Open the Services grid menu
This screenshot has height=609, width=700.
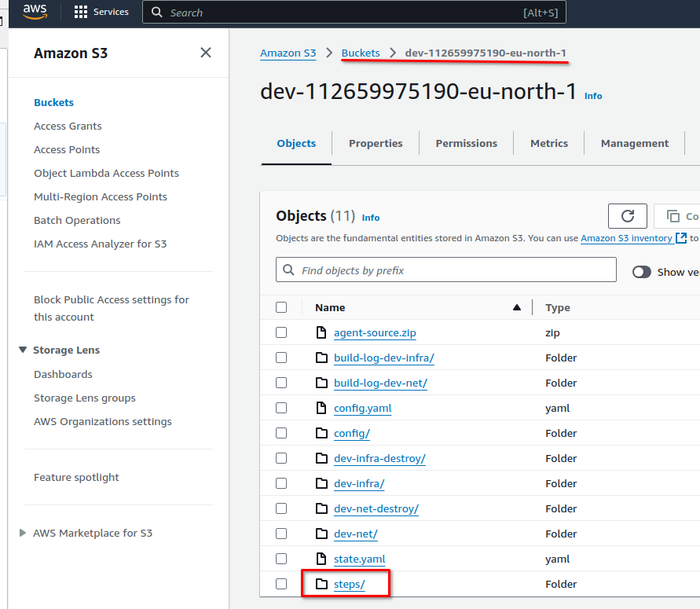(x=101, y=12)
